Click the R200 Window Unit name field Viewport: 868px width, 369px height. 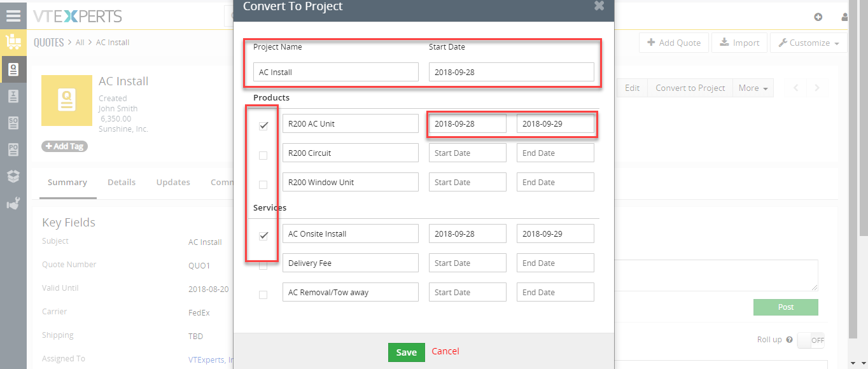point(351,182)
